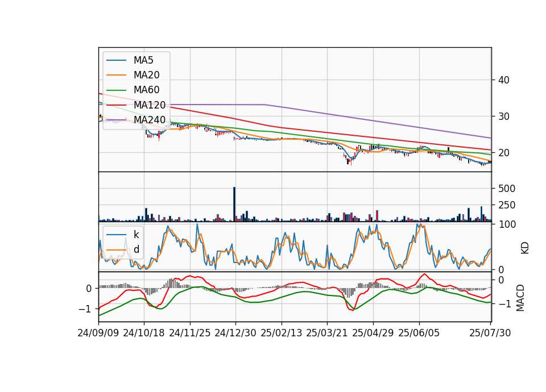Click the blue MA5 legend line sample

click(116, 60)
